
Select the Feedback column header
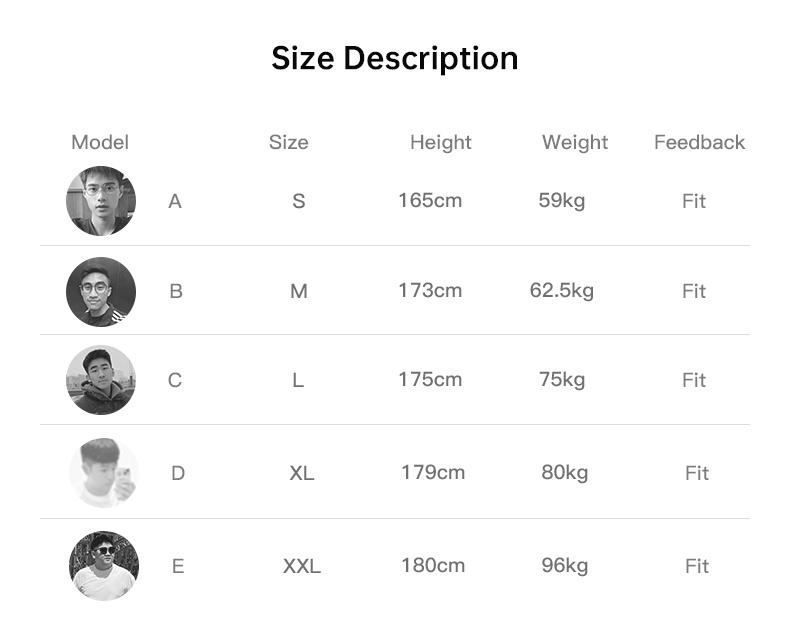tap(699, 142)
